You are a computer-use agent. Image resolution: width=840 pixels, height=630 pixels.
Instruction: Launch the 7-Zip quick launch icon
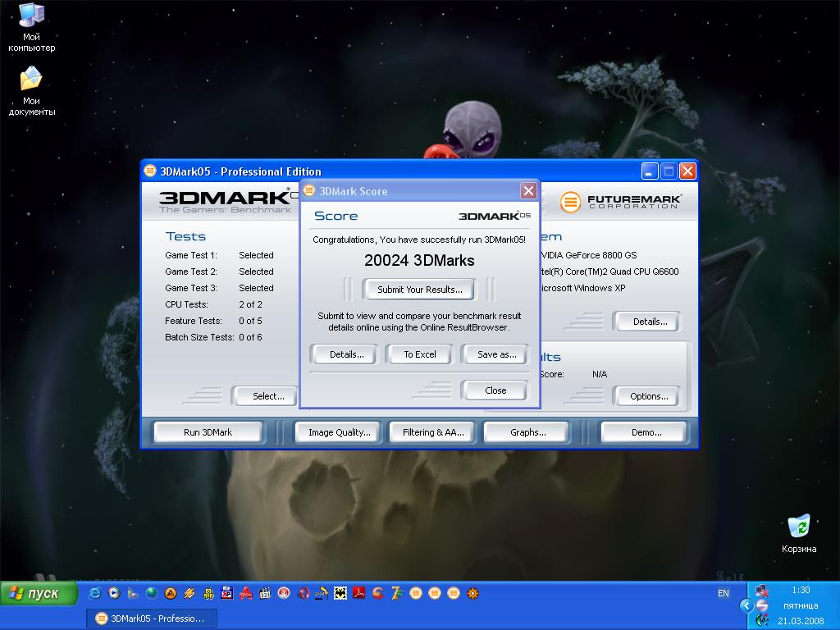[397, 593]
